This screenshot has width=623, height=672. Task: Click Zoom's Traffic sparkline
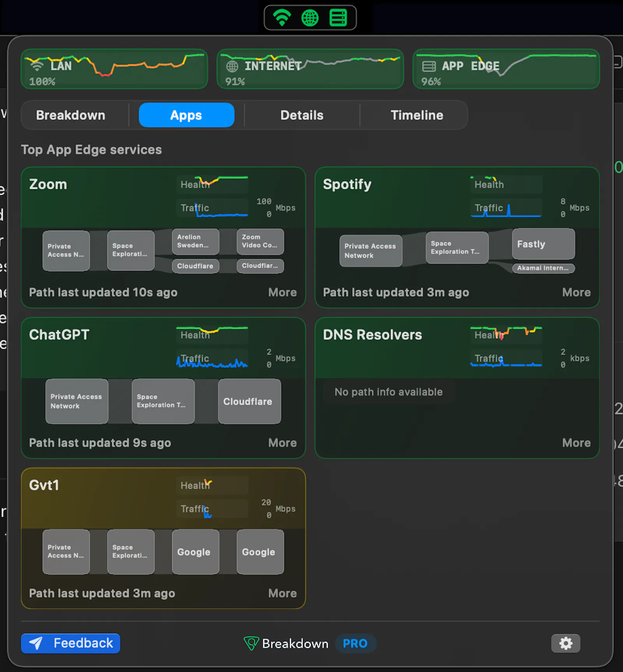pyautogui.click(x=212, y=208)
